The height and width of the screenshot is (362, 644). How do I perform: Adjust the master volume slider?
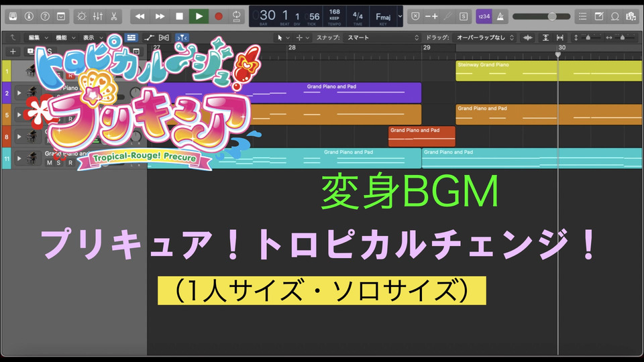(x=541, y=16)
